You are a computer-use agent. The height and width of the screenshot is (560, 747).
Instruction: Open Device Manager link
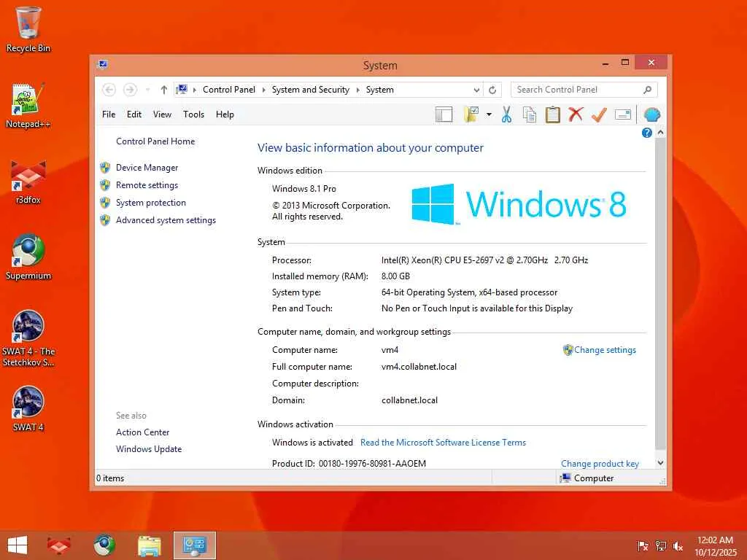coord(147,168)
